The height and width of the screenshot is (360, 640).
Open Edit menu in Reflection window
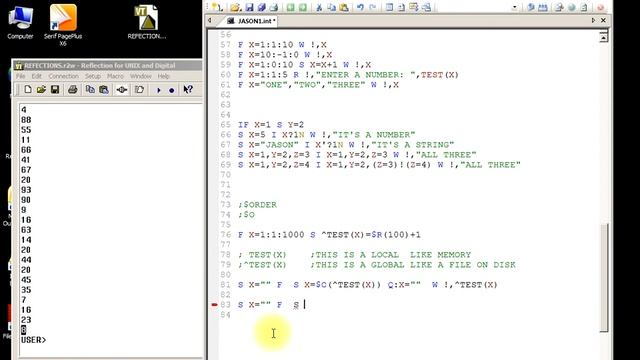pyautogui.click(x=37, y=76)
